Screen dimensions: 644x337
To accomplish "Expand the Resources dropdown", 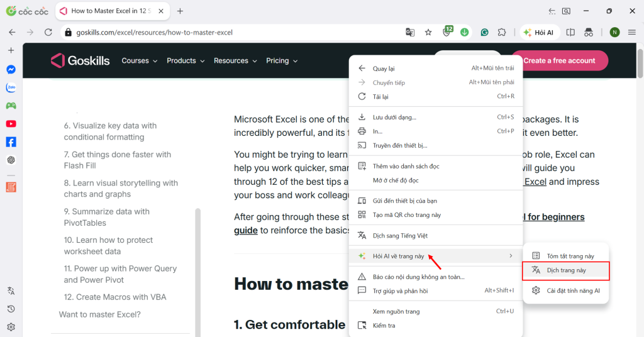I will [x=235, y=61].
